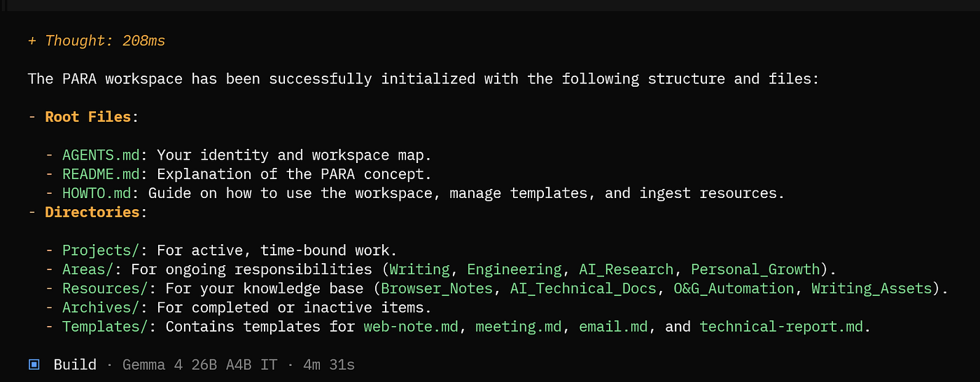
Task: Select the Archives/ directory name
Action: 105,307
